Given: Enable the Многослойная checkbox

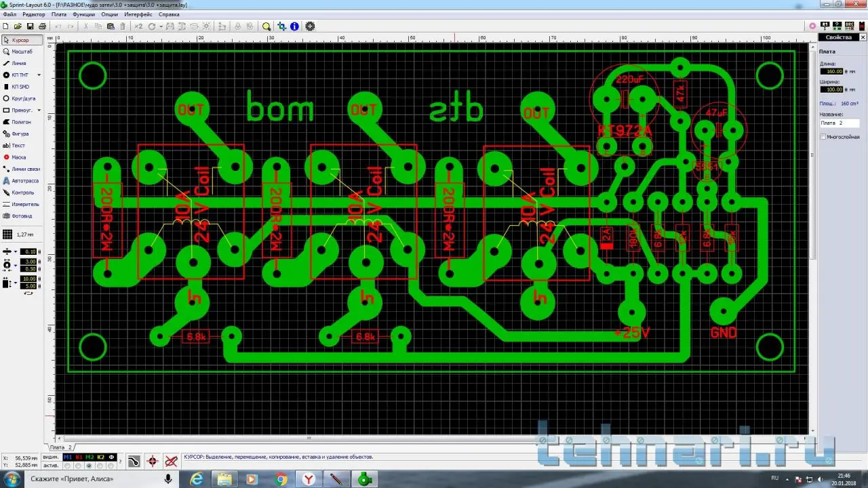Looking at the screenshot, I should [x=823, y=137].
